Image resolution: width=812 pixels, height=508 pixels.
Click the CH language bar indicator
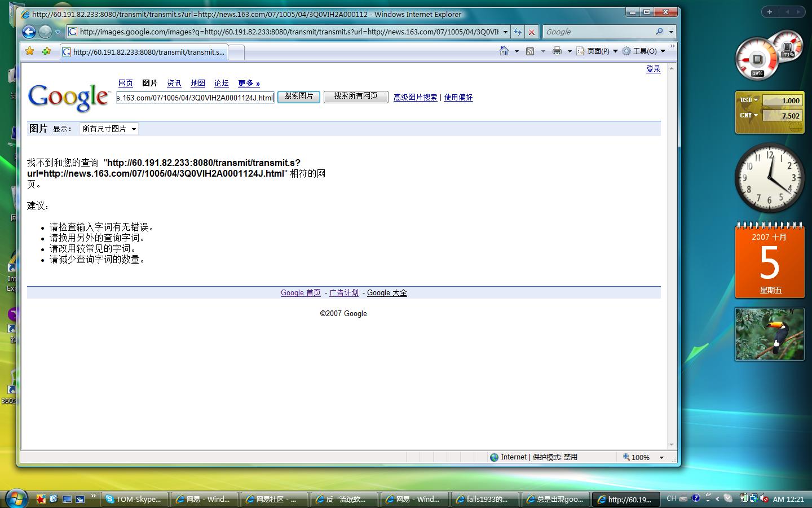(671, 498)
